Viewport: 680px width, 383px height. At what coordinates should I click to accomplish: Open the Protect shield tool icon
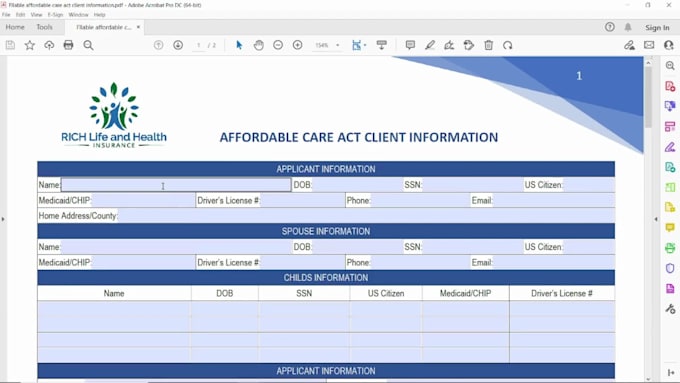670,268
